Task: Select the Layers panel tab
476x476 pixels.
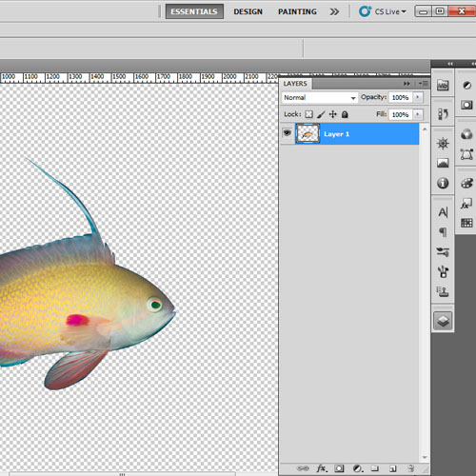Action: point(295,84)
